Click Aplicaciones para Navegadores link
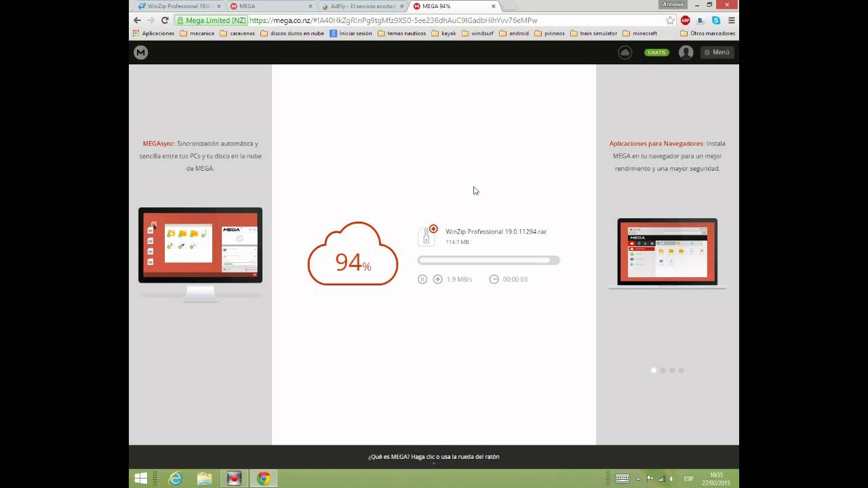The height and width of the screenshot is (488, 868). tap(656, 144)
